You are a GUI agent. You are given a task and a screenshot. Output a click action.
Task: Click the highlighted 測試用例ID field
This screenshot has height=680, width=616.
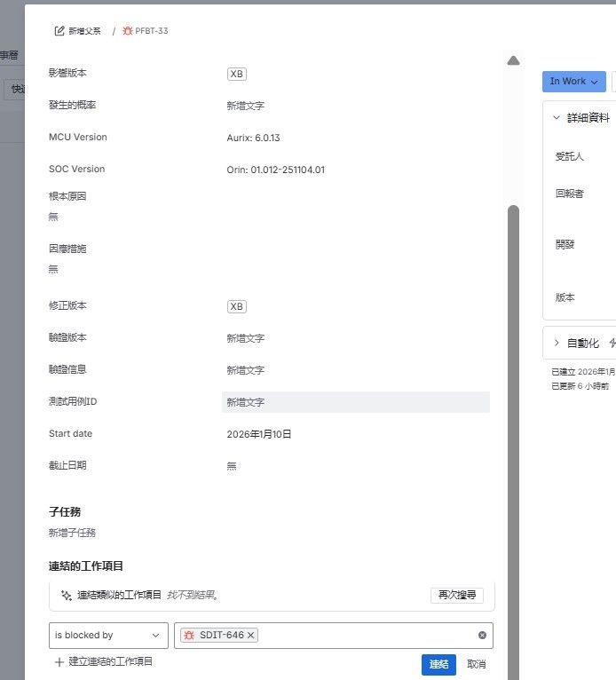click(x=355, y=402)
